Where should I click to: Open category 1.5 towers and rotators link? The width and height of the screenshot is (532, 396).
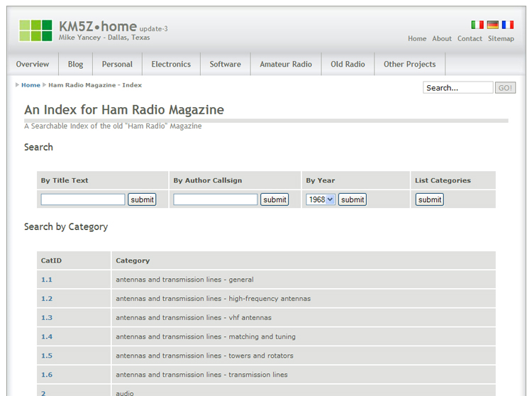47,356
